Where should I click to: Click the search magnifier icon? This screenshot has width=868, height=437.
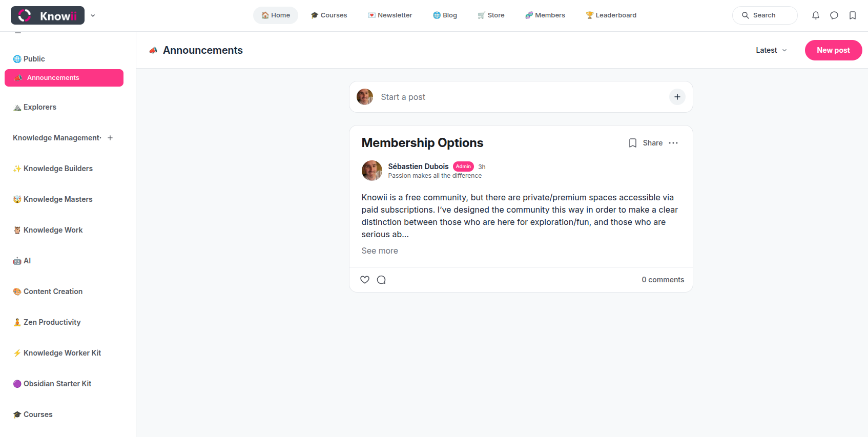[746, 15]
